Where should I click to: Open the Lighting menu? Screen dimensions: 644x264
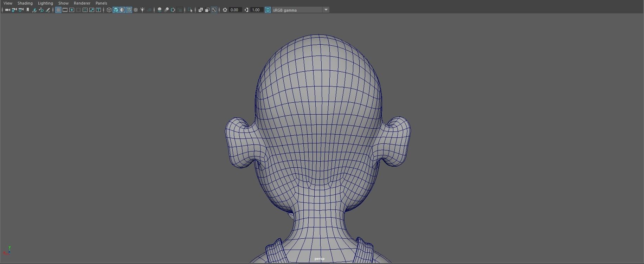45,3
